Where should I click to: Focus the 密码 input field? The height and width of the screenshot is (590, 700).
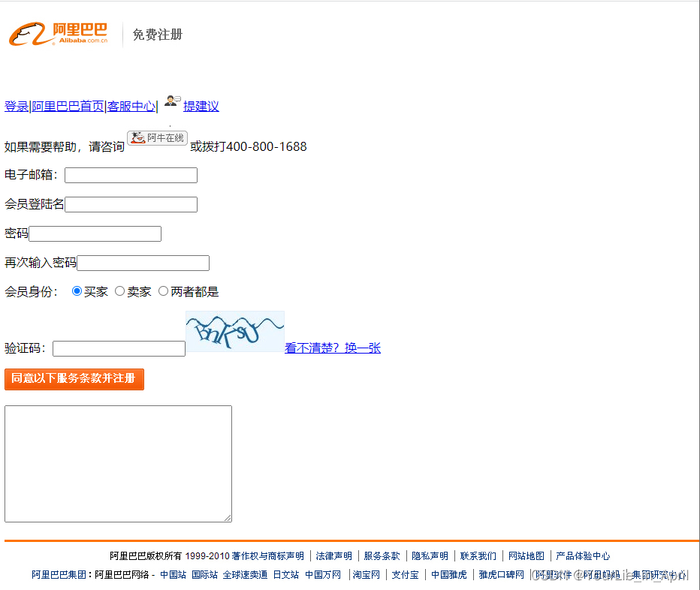click(x=95, y=234)
